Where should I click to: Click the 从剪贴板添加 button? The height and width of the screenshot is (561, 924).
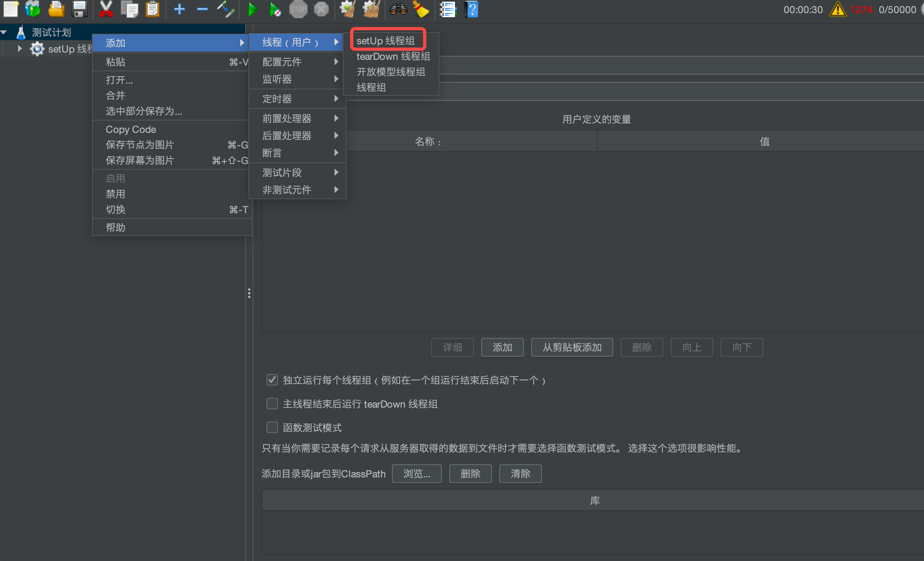coord(572,347)
